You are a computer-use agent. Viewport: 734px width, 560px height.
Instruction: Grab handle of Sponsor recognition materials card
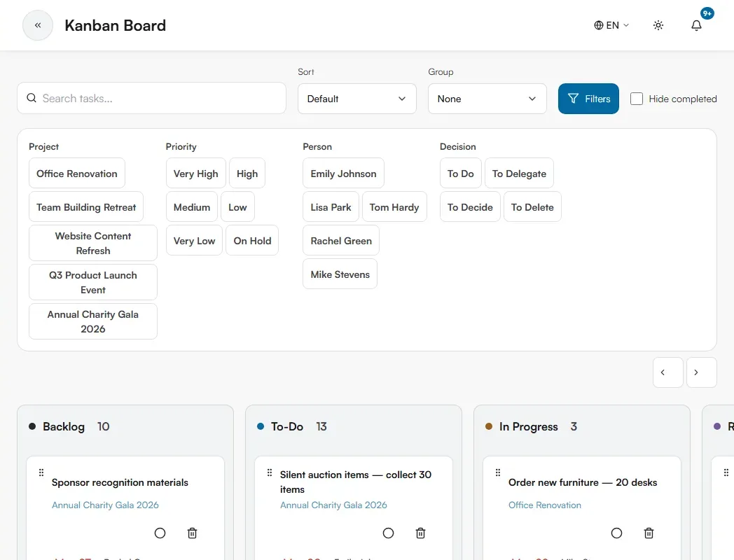pyautogui.click(x=41, y=472)
